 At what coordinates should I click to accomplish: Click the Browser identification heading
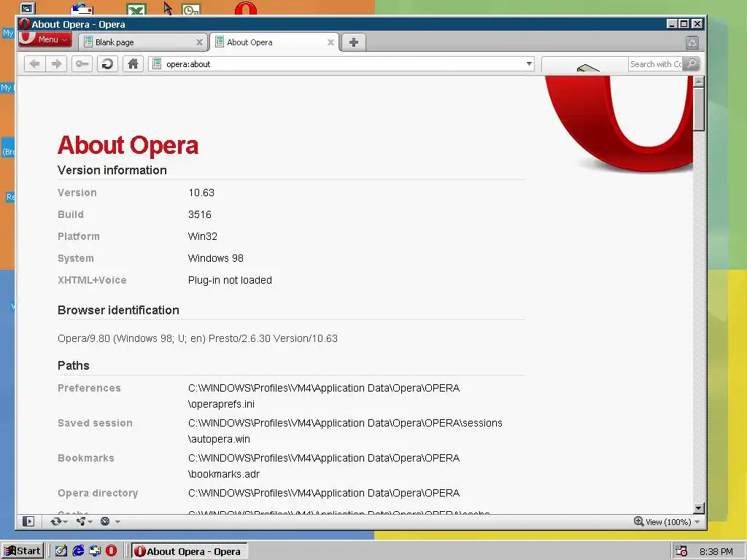click(118, 311)
